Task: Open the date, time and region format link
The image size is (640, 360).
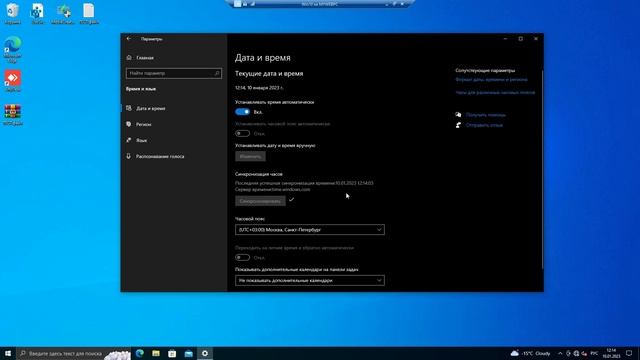Action: click(x=491, y=80)
